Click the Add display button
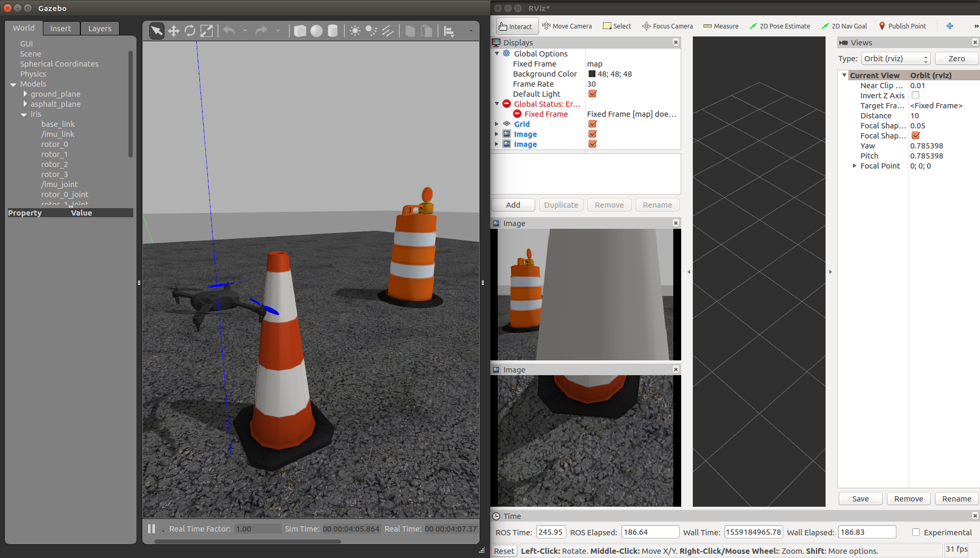 click(x=513, y=205)
